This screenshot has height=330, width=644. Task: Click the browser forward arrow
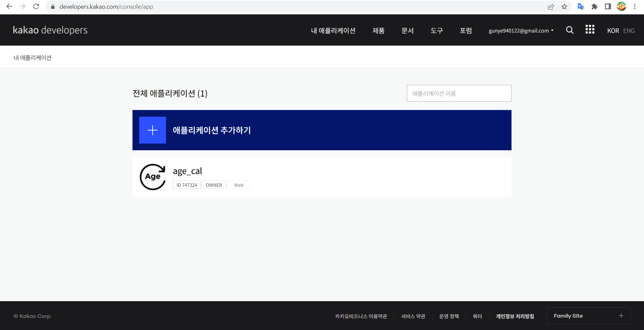pyautogui.click(x=22, y=6)
